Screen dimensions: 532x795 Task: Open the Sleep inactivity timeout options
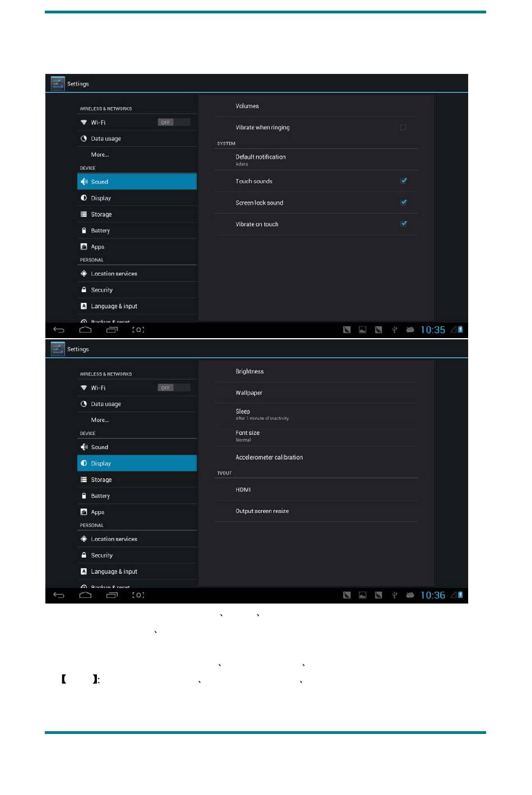[316, 414]
